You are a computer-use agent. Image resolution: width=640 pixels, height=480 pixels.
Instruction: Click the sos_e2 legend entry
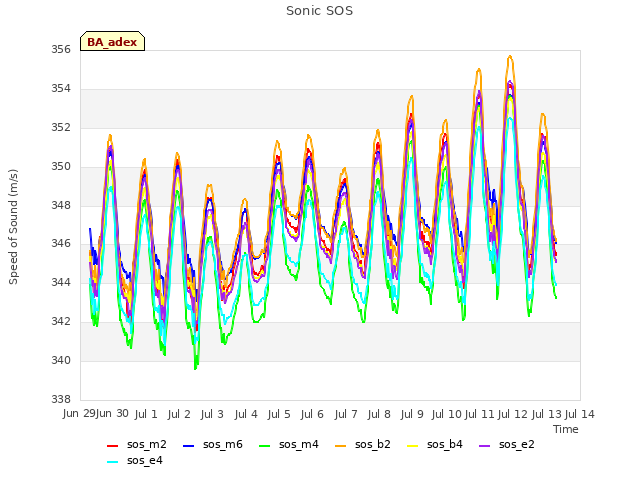pos(507,444)
